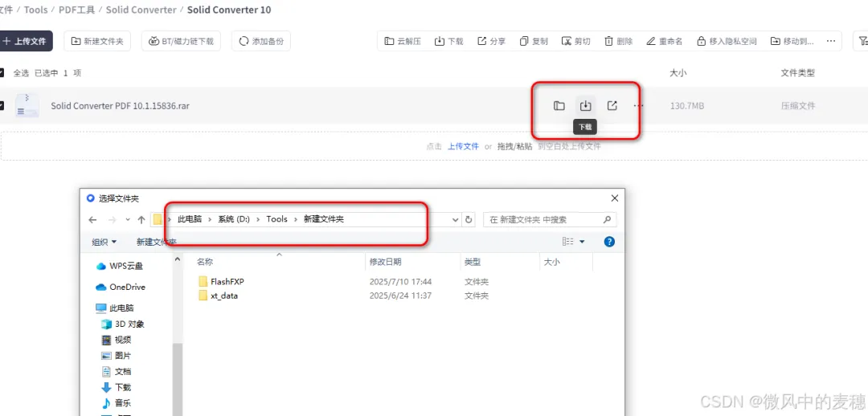This screenshot has width=868, height=416.
Task: Click the rar archive file icon
Action: tap(27, 105)
